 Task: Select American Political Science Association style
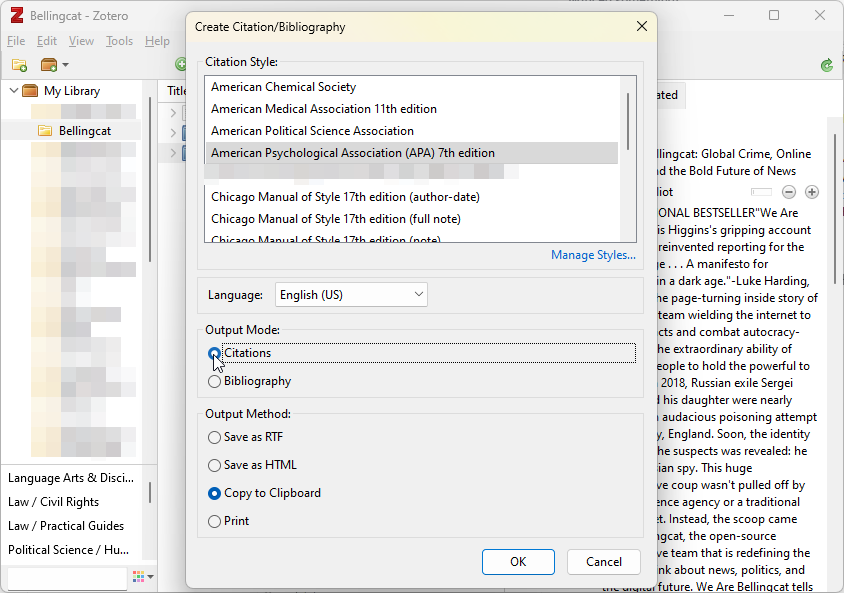pyautogui.click(x=412, y=131)
